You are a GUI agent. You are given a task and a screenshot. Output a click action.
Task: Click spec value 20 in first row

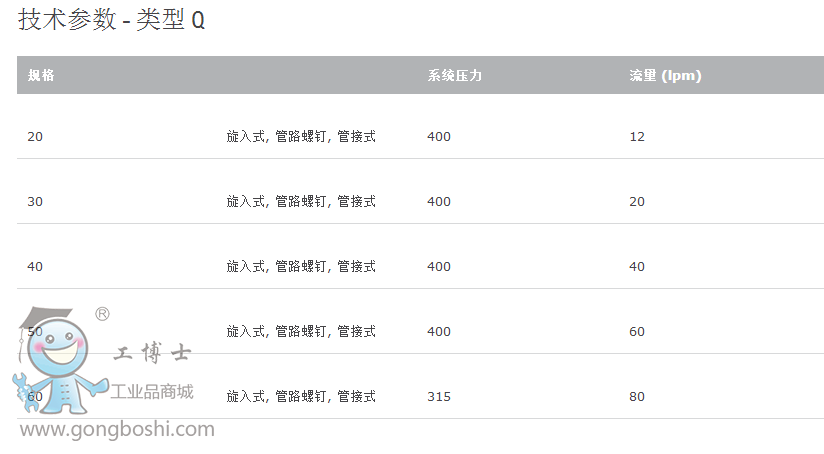click(x=35, y=137)
